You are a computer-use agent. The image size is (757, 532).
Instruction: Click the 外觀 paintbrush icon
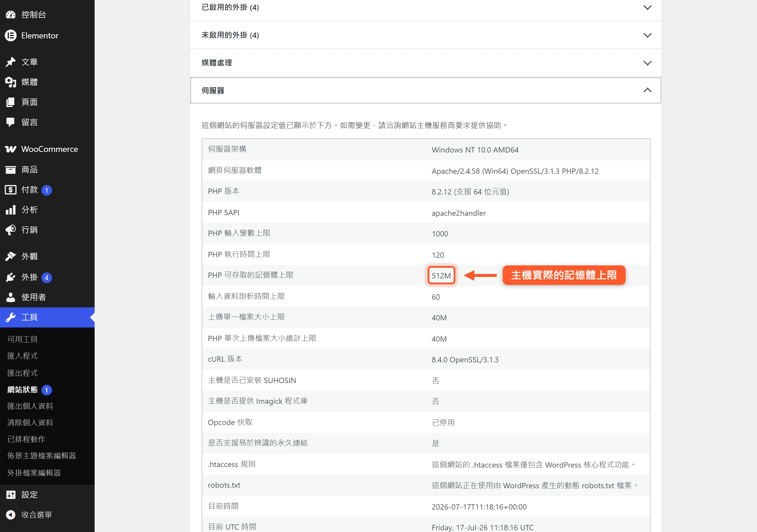pyautogui.click(x=11, y=257)
